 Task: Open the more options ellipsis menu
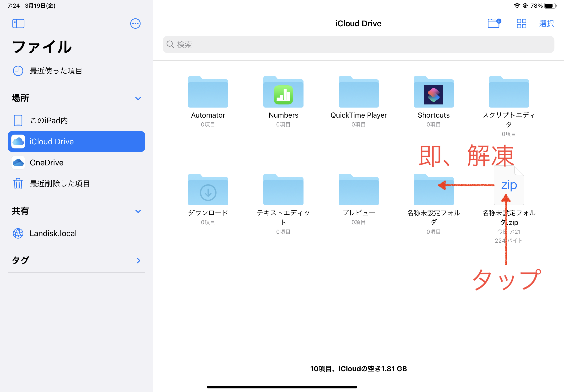135,24
